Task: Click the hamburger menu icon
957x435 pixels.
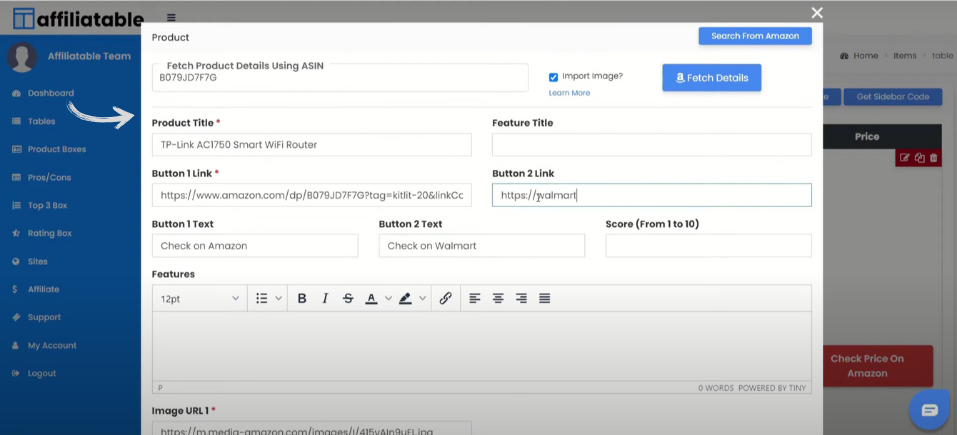Action: point(171,17)
